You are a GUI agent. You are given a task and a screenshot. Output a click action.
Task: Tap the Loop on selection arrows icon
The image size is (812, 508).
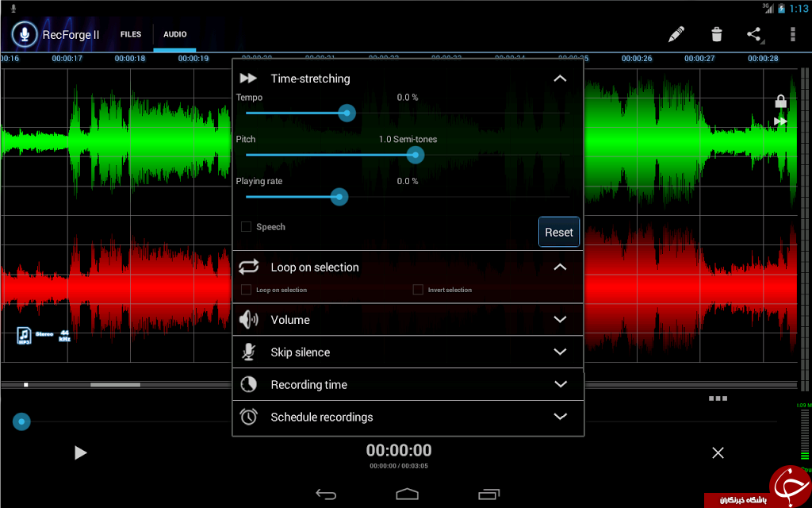pos(248,267)
